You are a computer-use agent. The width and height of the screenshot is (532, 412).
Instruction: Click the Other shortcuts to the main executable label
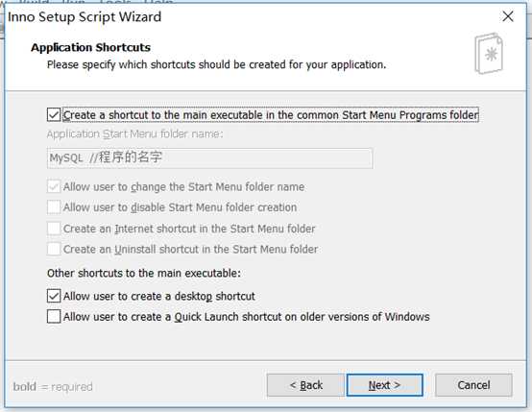tap(144, 273)
